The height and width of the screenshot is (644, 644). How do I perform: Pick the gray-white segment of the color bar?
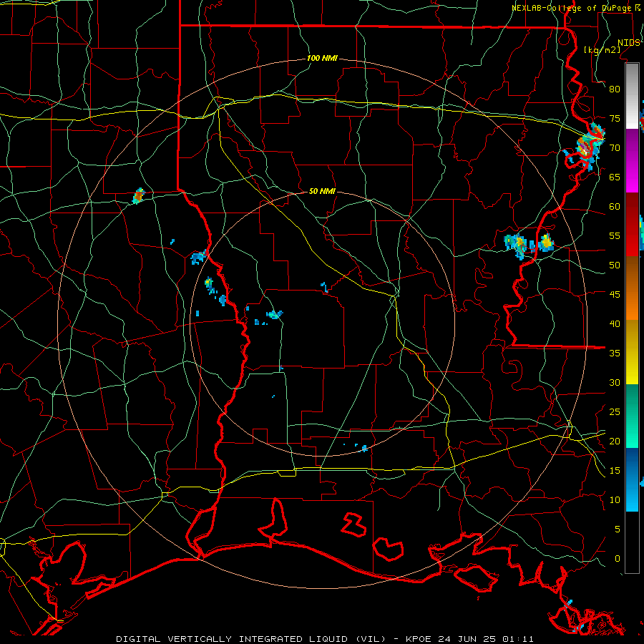[x=632, y=96]
